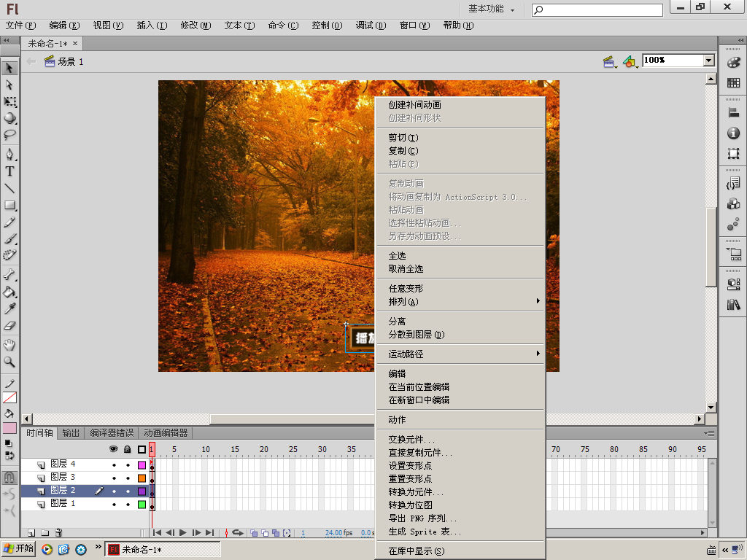
Task: Select the Subselection tool
Action: pyautogui.click(x=9, y=85)
